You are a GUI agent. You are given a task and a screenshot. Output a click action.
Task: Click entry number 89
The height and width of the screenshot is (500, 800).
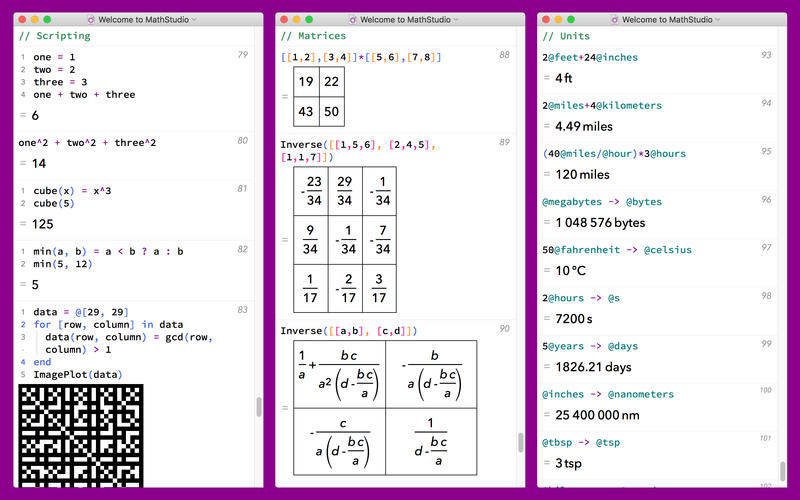click(x=505, y=142)
